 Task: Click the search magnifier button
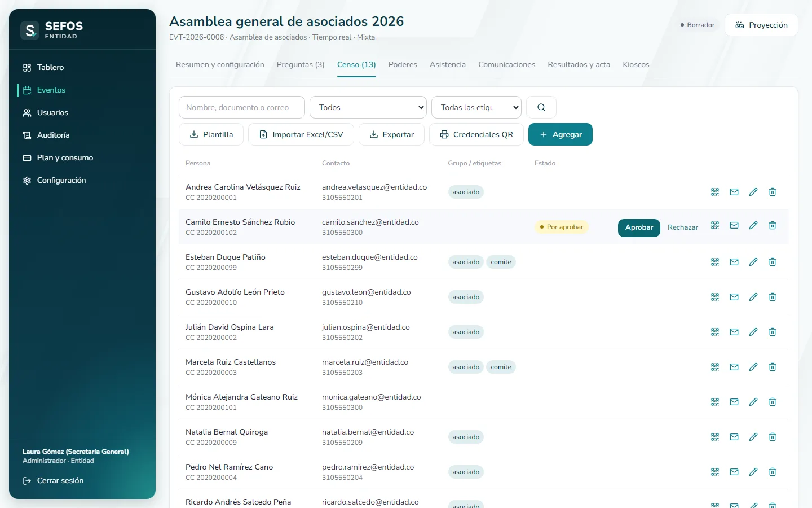pyautogui.click(x=541, y=107)
